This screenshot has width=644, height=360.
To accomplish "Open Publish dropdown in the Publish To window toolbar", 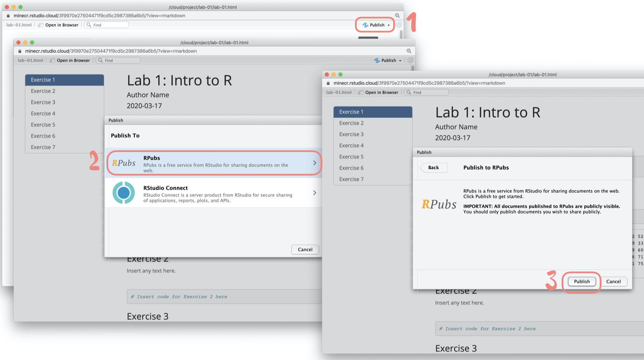I will pos(400,61).
